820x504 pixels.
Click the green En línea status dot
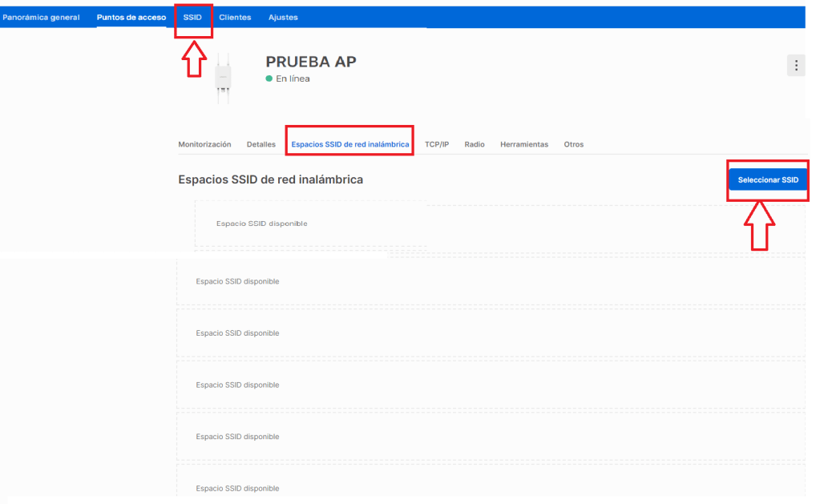coord(269,79)
